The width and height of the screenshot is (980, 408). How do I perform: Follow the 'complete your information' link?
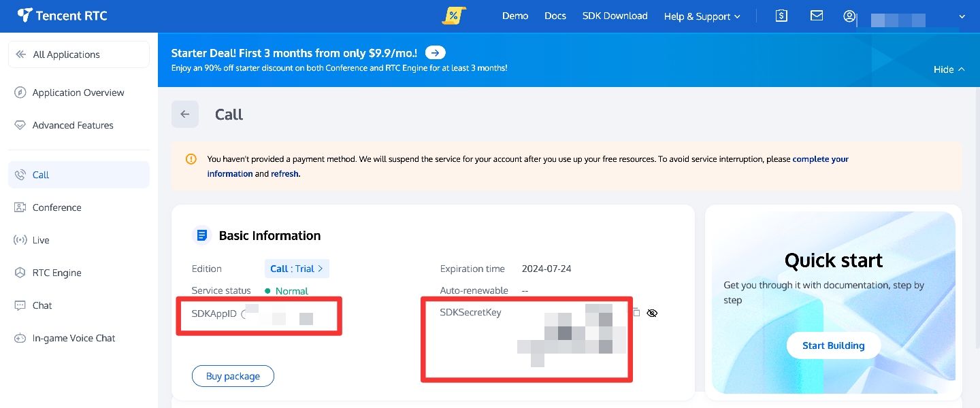coord(820,159)
